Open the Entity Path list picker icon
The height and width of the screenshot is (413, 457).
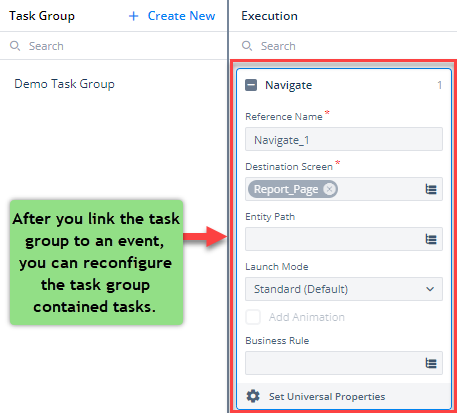(431, 239)
